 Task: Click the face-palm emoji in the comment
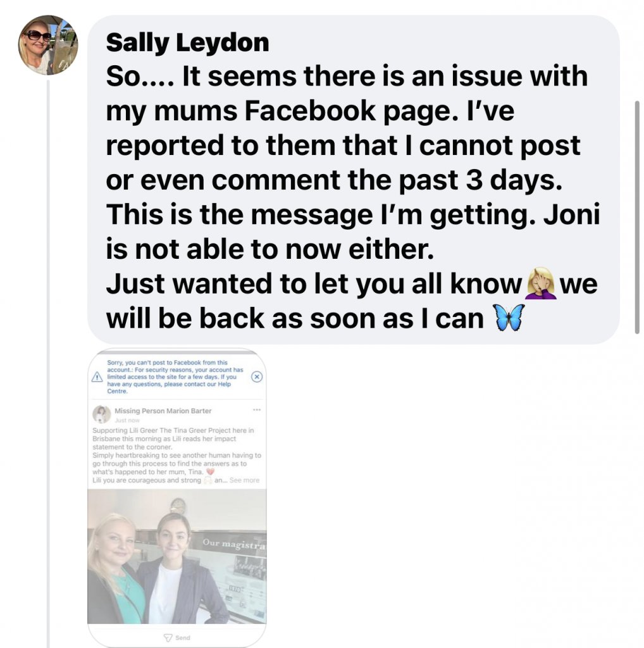541,284
